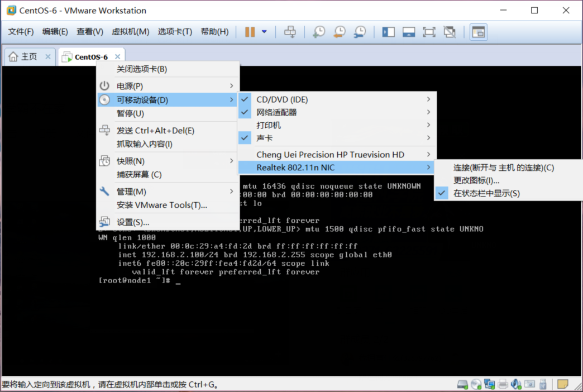Click the Pause virtual machine toolbar button
The height and width of the screenshot is (392, 583).
[x=250, y=32]
